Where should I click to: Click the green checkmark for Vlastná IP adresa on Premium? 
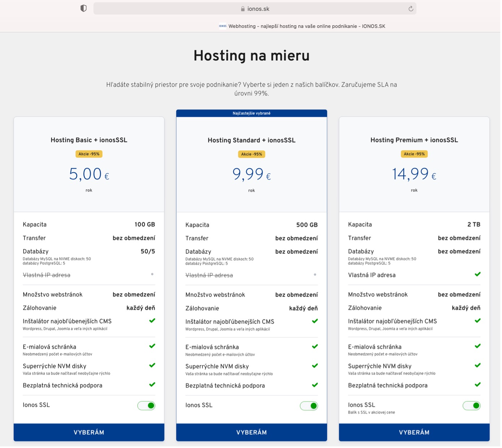477,275
